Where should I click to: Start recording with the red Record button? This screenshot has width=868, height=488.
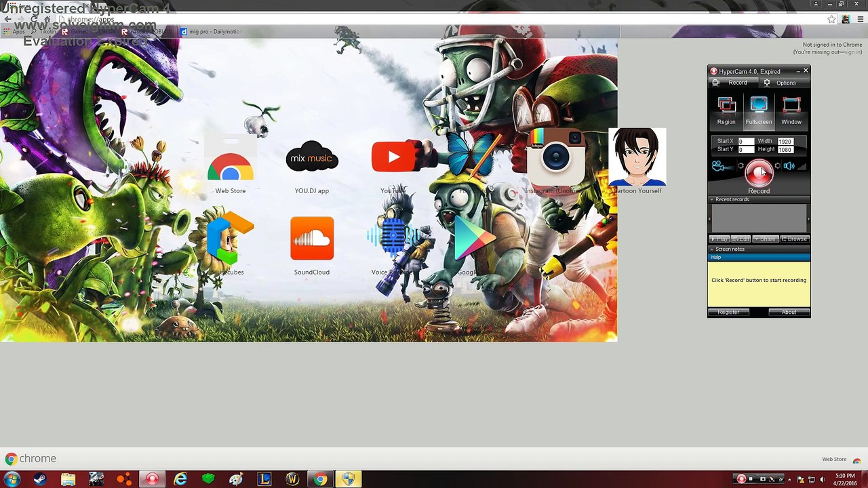759,174
